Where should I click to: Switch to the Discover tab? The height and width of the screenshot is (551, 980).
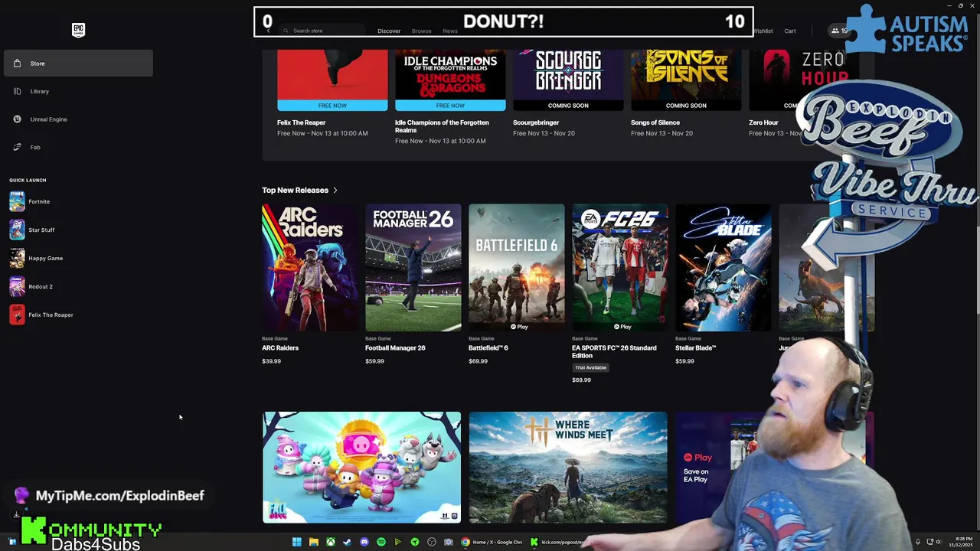(389, 31)
